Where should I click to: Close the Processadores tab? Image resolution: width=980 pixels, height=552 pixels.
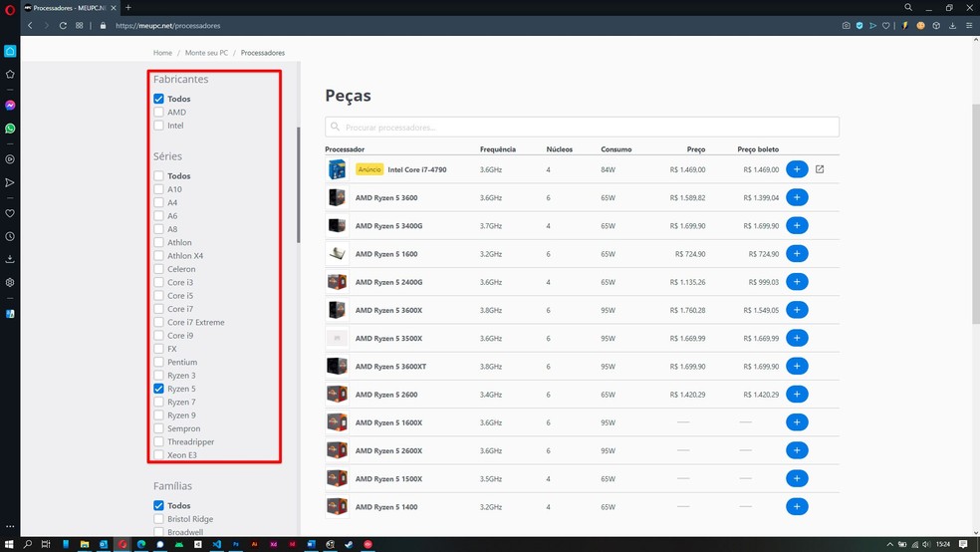[114, 8]
